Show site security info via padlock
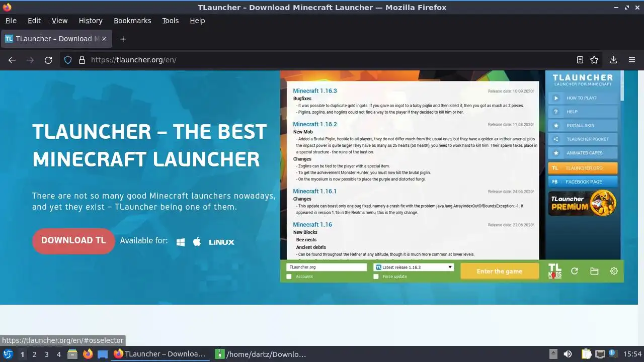Image resolution: width=644 pixels, height=362 pixels. (x=82, y=60)
